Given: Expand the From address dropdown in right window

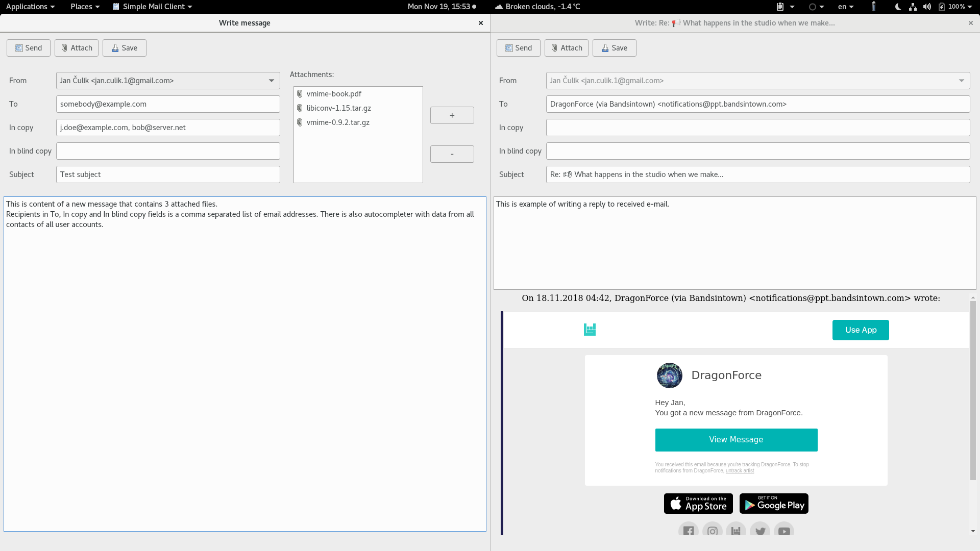Looking at the screenshot, I should tap(963, 80).
